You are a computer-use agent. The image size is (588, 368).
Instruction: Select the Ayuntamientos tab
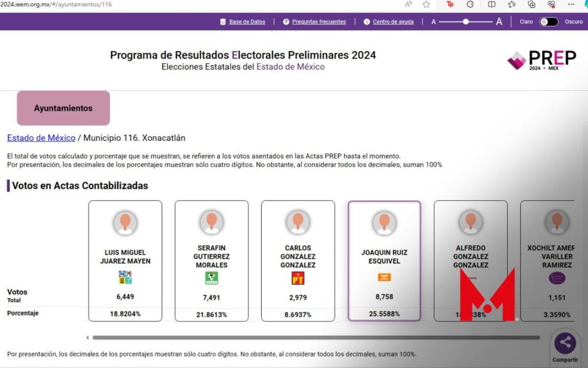(63, 108)
